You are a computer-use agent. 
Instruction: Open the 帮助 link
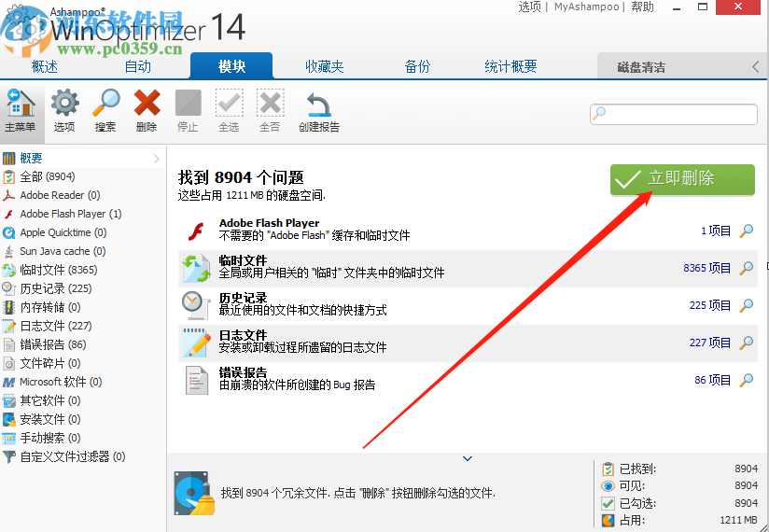tap(642, 7)
